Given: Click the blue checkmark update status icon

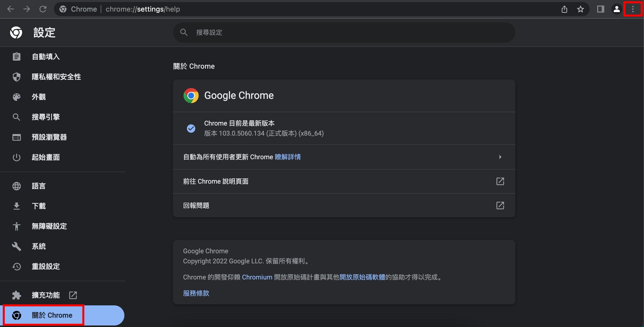Looking at the screenshot, I should [x=191, y=129].
